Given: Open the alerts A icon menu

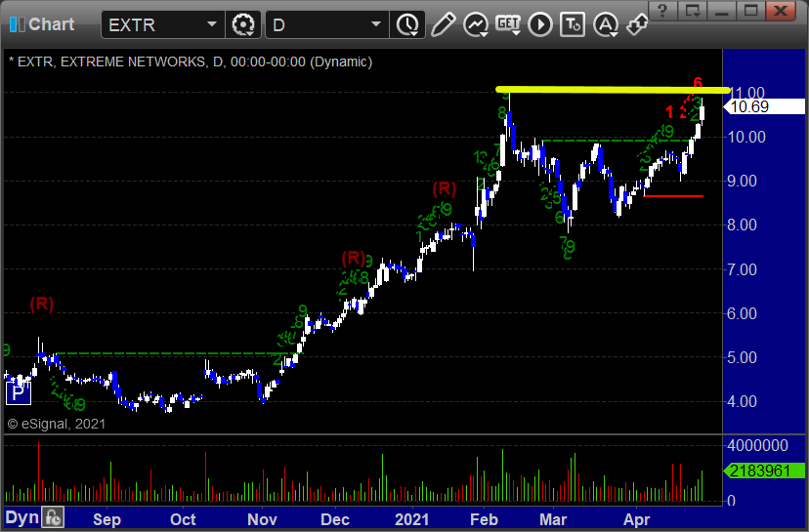Looking at the screenshot, I should [x=605, y=24].
